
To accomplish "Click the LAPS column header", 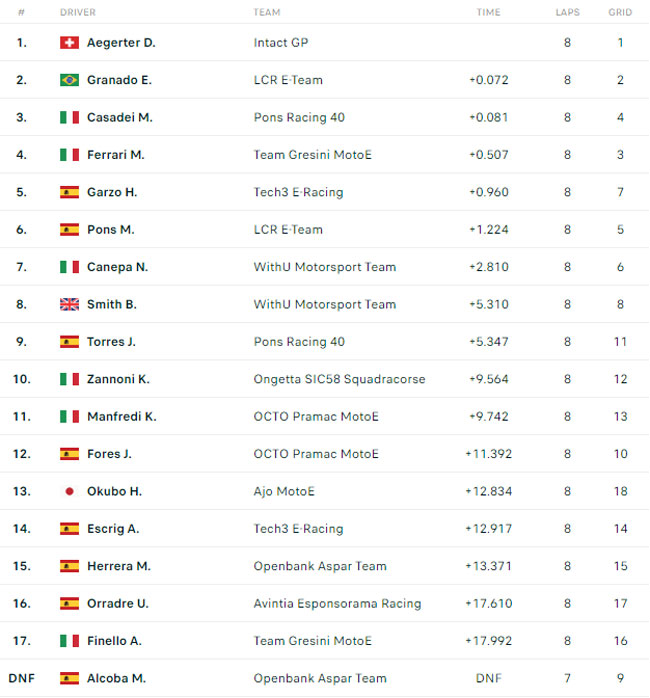I will pyautogui.click(x=568, y=12).
